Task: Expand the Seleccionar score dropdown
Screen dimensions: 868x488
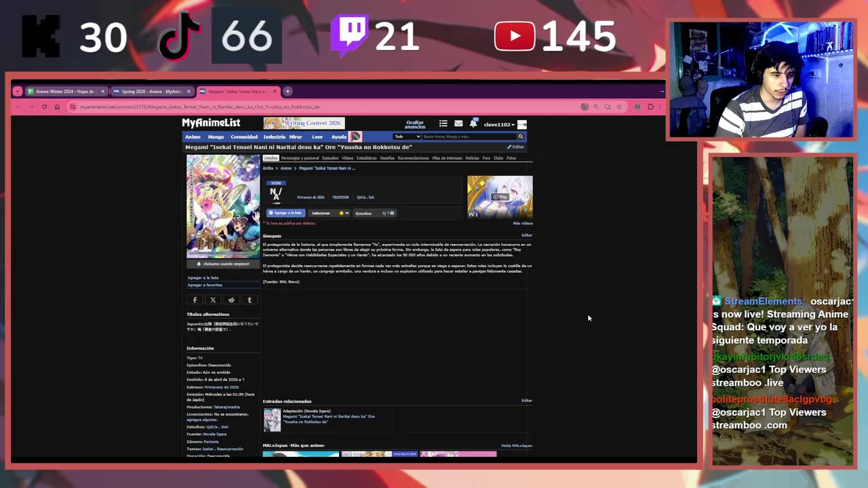Action: pos(330,213)
